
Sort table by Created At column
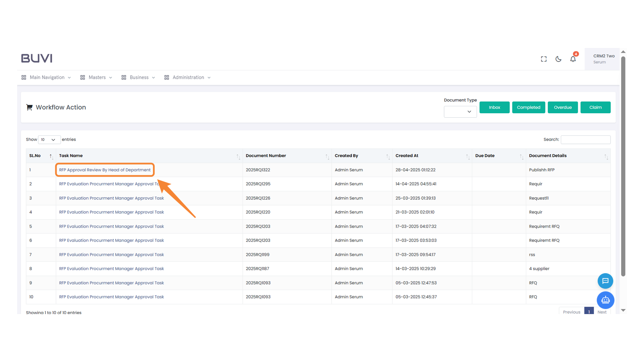tap(468, 156)
